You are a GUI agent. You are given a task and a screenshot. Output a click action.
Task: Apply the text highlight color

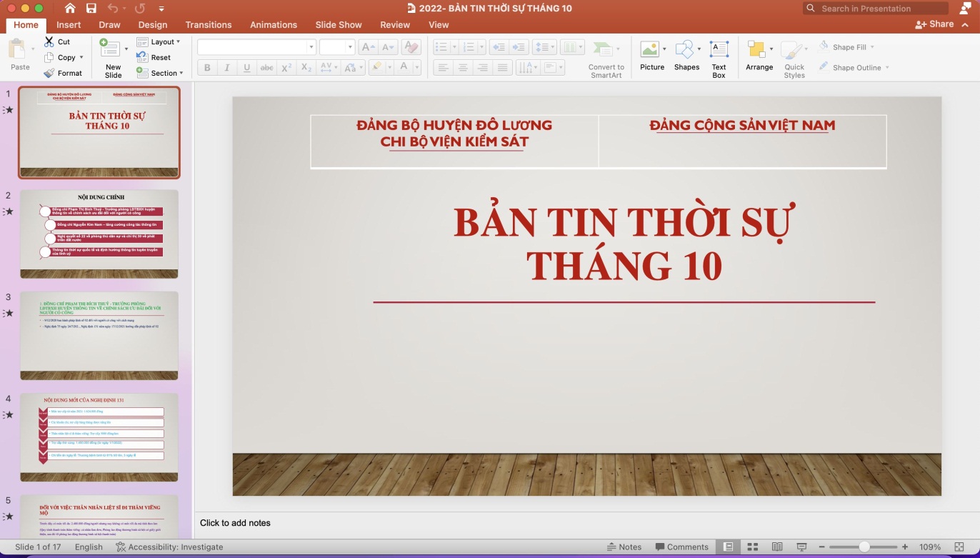point(376,68)
